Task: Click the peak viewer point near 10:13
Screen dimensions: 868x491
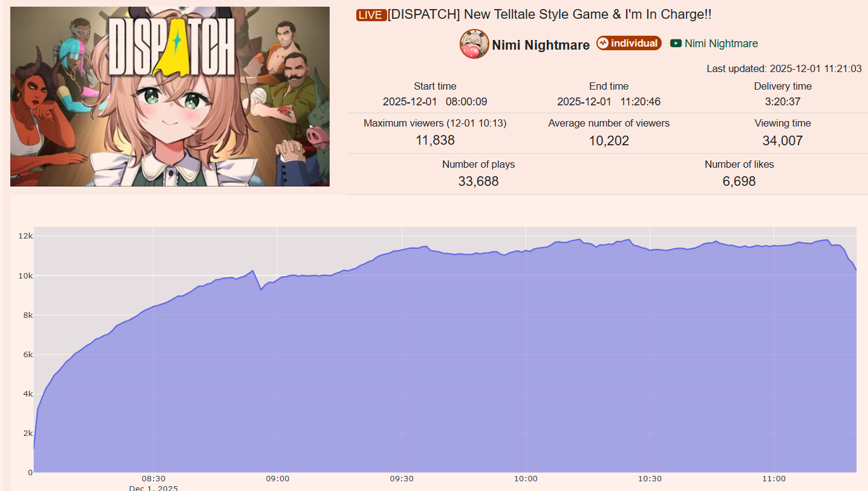Action: tap(579, 239)
